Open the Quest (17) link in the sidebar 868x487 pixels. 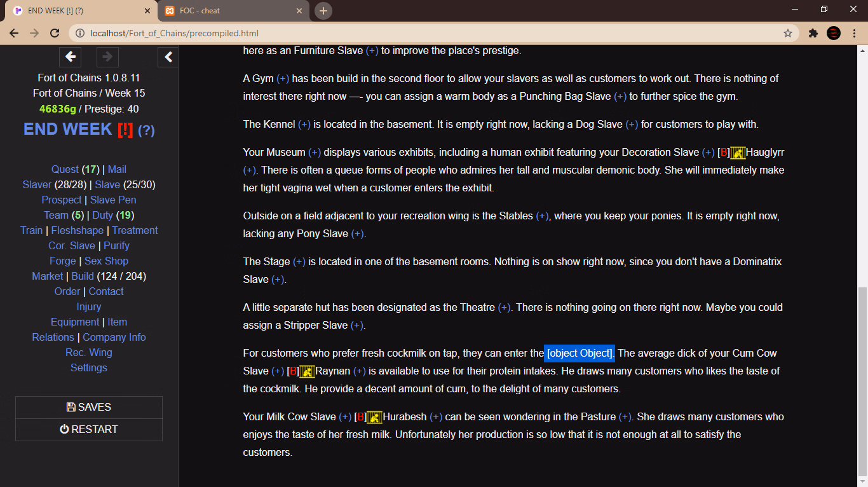[64, 169]
